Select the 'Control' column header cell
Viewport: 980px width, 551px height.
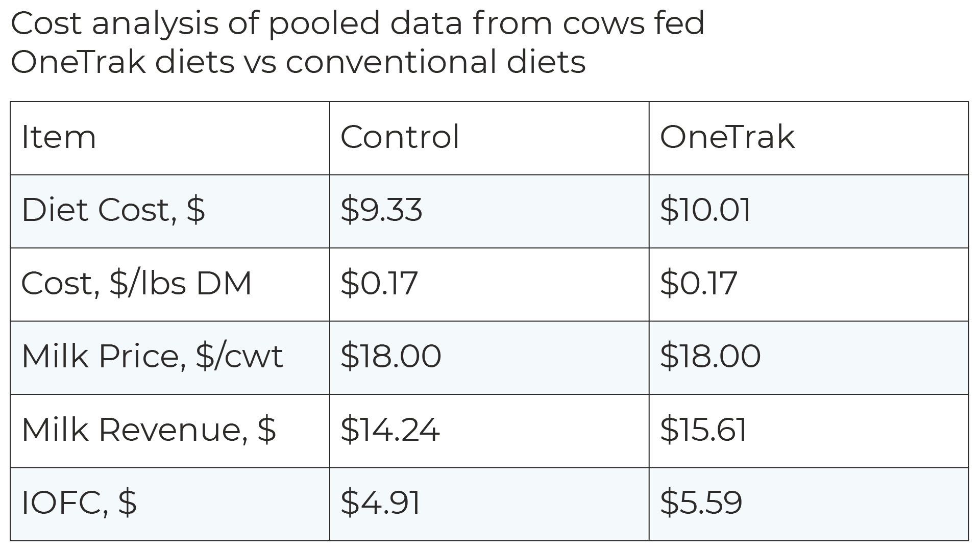pyautogui.click(x=400, y=138)
